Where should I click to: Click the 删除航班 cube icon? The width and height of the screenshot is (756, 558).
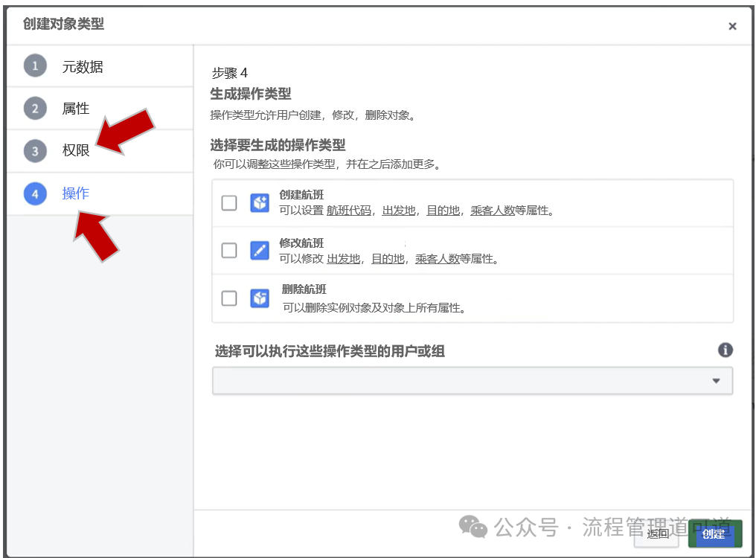click(260, 298)
